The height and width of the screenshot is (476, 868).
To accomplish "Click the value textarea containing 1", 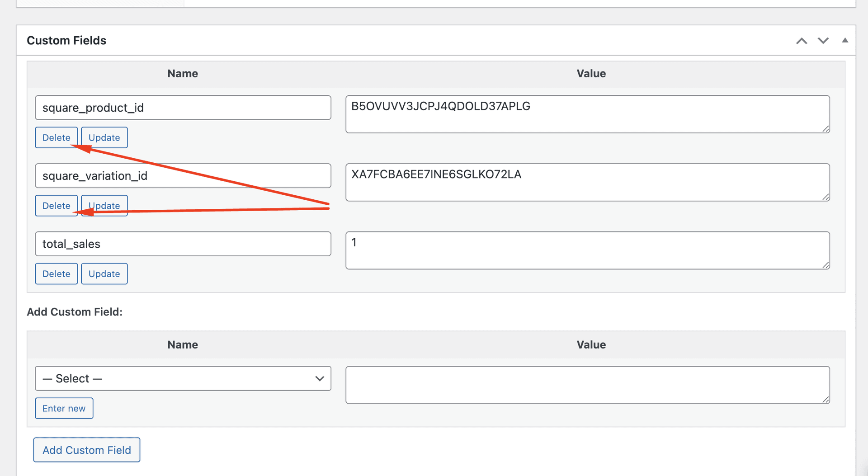I will 587,250.
